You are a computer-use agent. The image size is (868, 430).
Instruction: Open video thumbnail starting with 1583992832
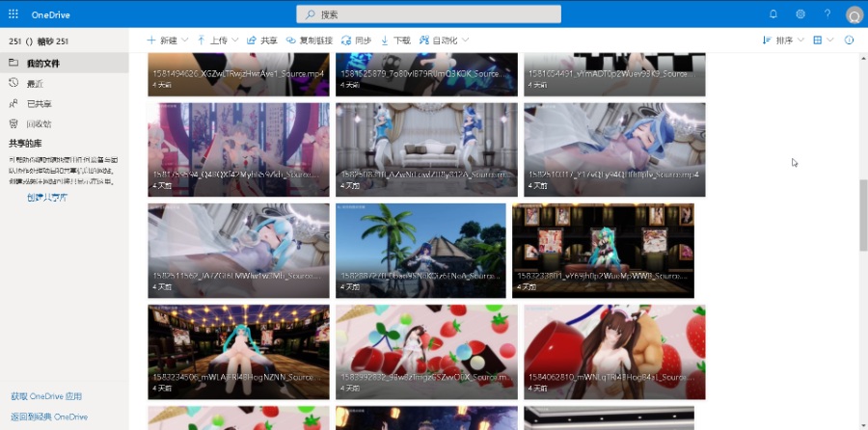coord(426,352)
